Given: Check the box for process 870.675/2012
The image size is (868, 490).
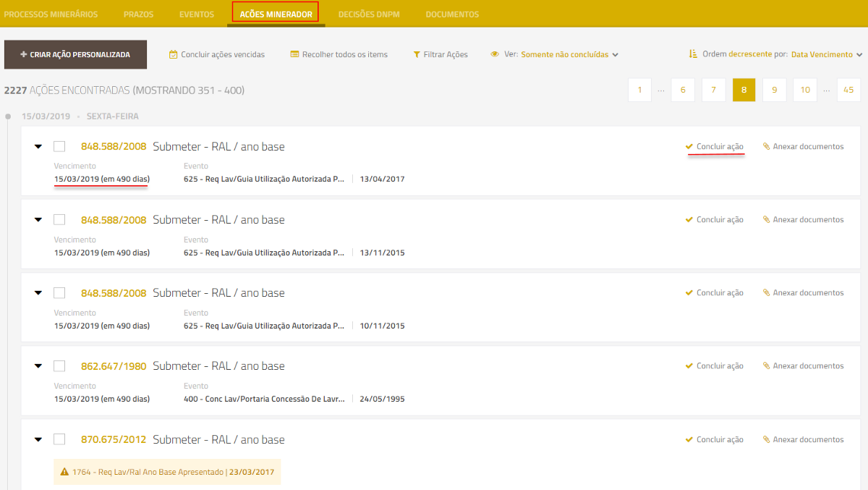Looking at the screenshot, I should (x=59, y=439).
